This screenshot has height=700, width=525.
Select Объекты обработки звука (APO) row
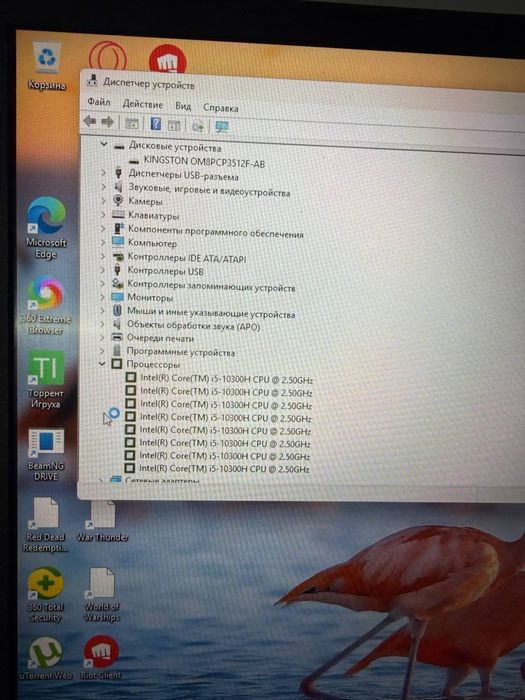click(193, 325)
